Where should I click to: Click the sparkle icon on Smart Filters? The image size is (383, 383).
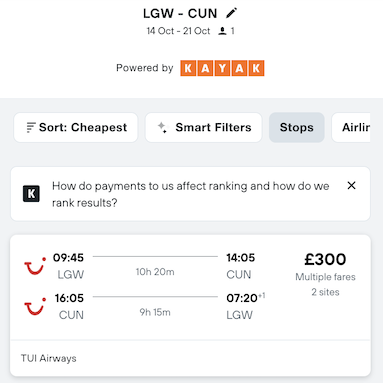(162, 127)
